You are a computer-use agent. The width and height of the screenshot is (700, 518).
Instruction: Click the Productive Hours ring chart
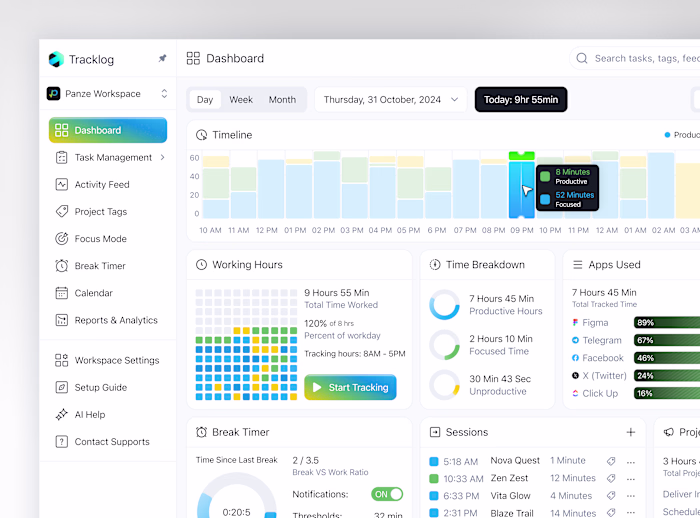click(445, 305)
